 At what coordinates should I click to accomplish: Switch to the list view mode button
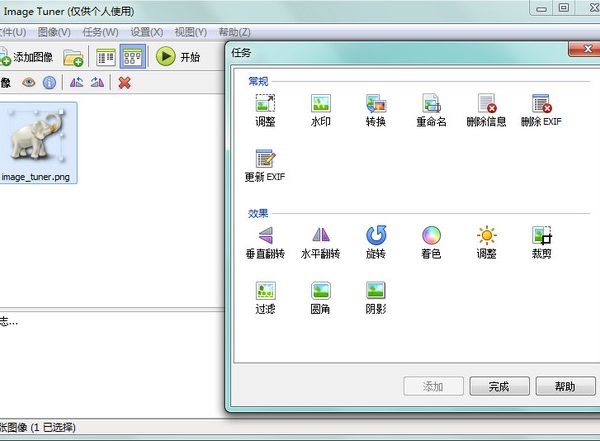tap(106, 57)
